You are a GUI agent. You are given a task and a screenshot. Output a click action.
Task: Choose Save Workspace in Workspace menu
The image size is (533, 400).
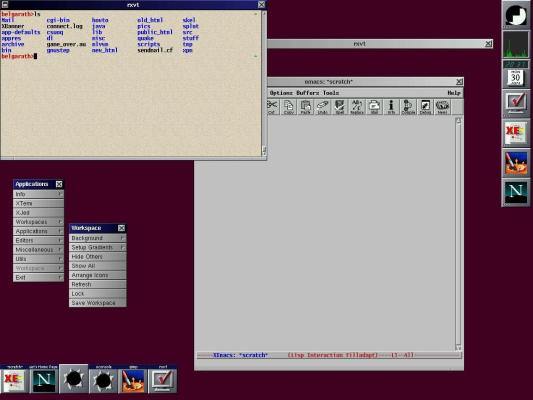point(98,303)
